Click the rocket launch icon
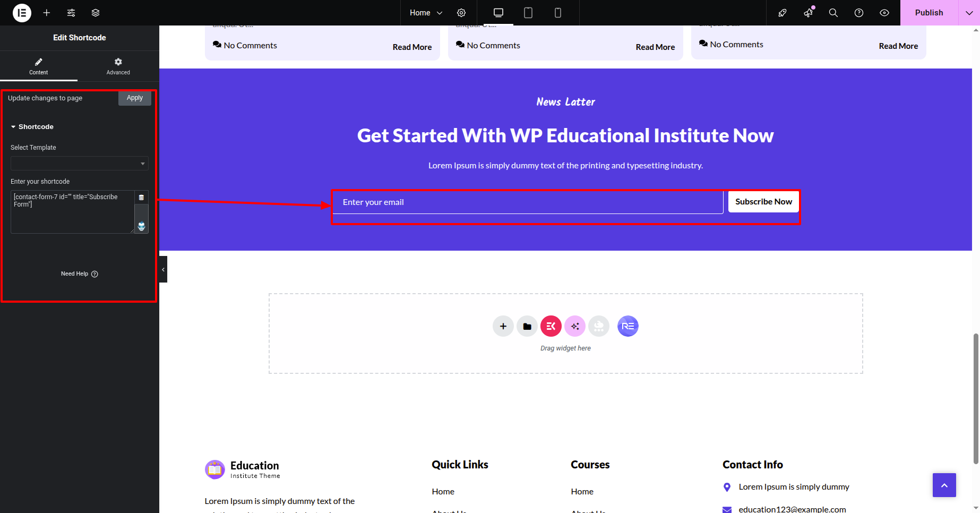The image size is (980, 513). click(783, 13)
